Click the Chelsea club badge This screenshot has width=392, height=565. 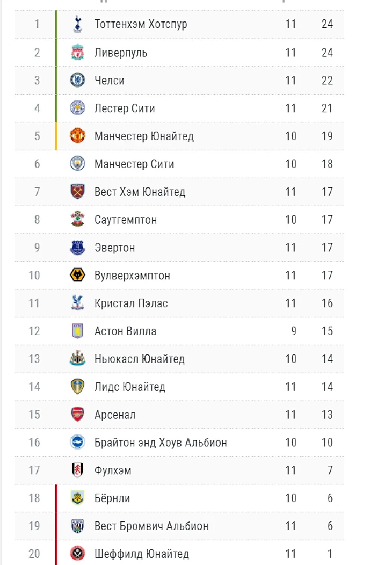coord(78,80)
